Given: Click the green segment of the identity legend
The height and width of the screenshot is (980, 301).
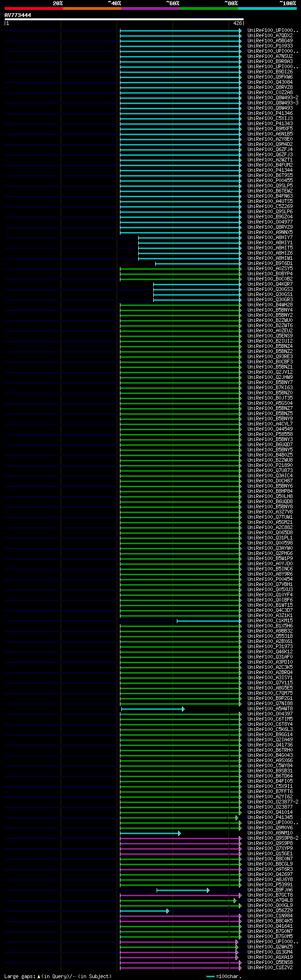Looking at the screenshot, I should point(209,8).
